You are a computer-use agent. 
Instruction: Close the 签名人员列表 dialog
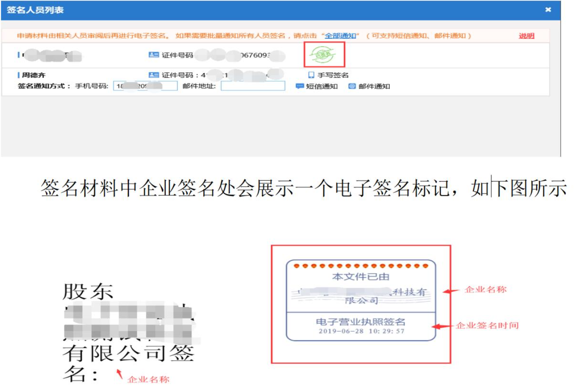pyautogui.click(x=549, y=9)
